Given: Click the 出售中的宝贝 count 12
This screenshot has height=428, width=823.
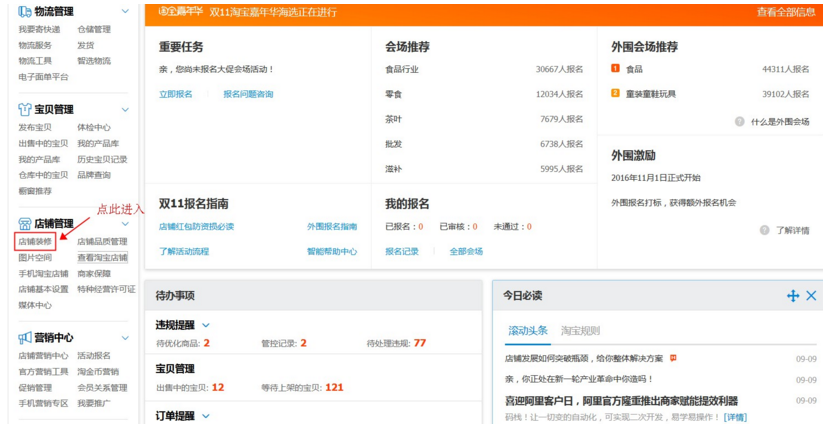Looking at the screenshot, I should click(x=218, y=387).
